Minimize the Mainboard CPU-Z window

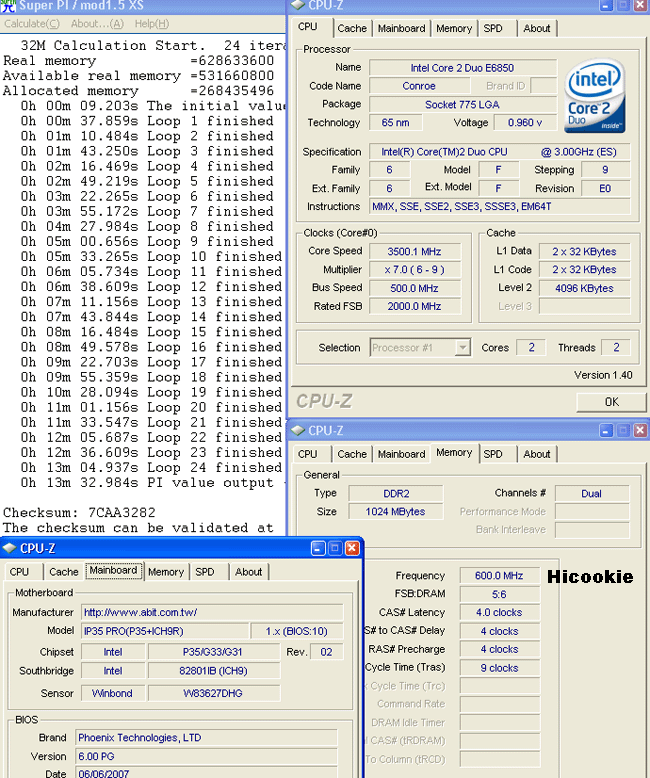(318, 548)
